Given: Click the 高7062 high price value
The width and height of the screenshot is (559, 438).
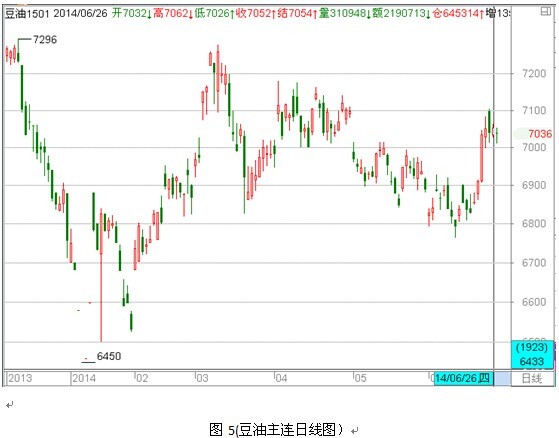Looking at the screenshot, I should [173, 14].
